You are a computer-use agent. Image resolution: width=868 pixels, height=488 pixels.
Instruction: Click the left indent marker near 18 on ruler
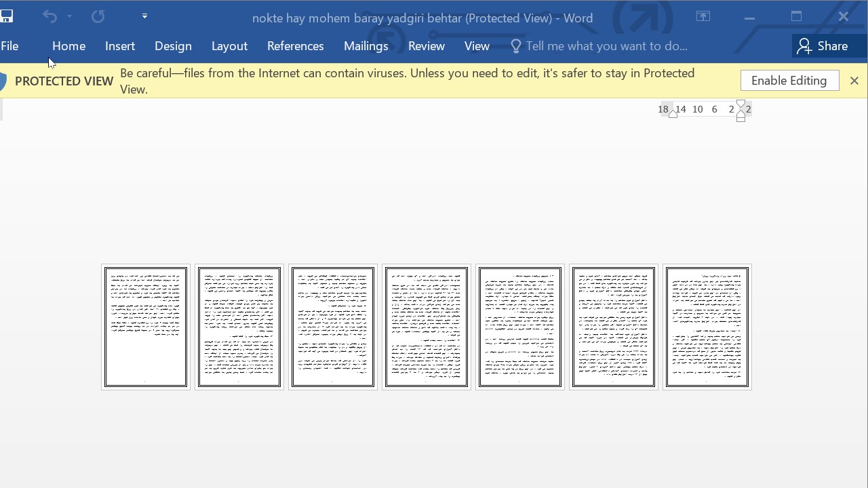coord(673,115)
